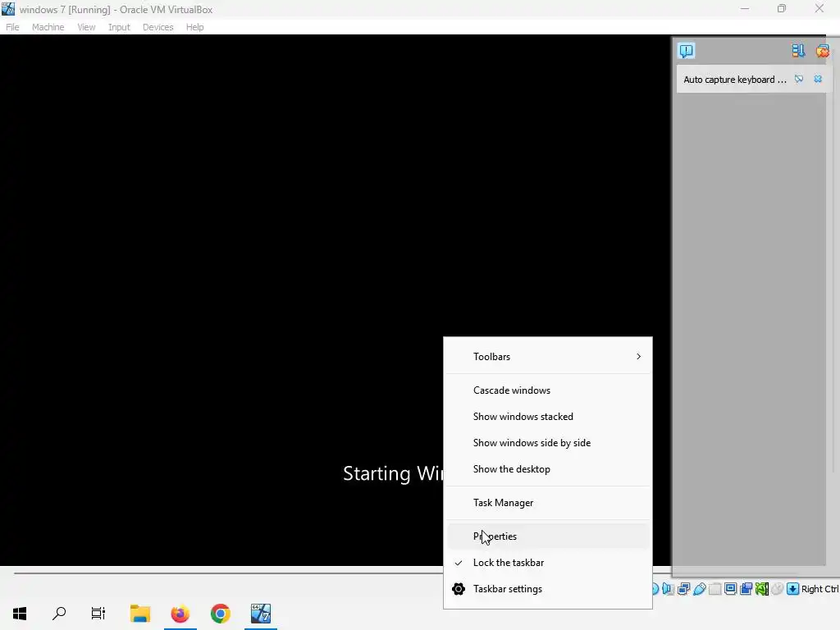Restore down the VirtualBox VM window

[x=782, y=8]
